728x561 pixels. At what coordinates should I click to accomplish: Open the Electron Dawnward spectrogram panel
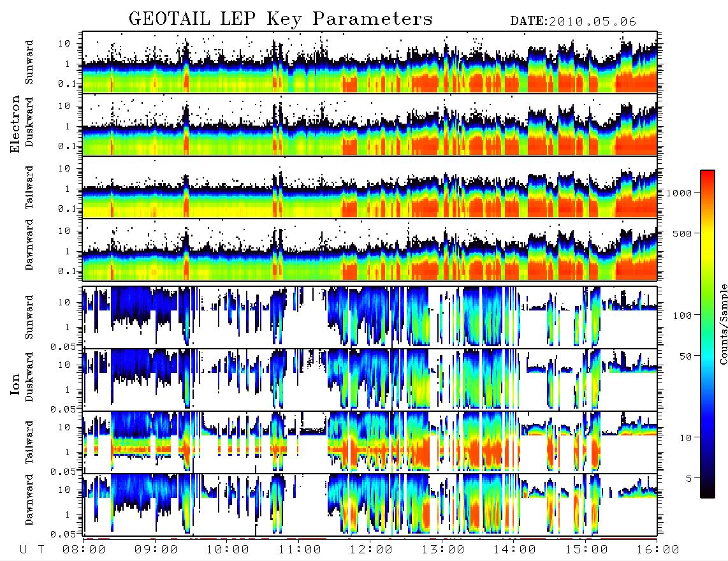coord(370,249)
